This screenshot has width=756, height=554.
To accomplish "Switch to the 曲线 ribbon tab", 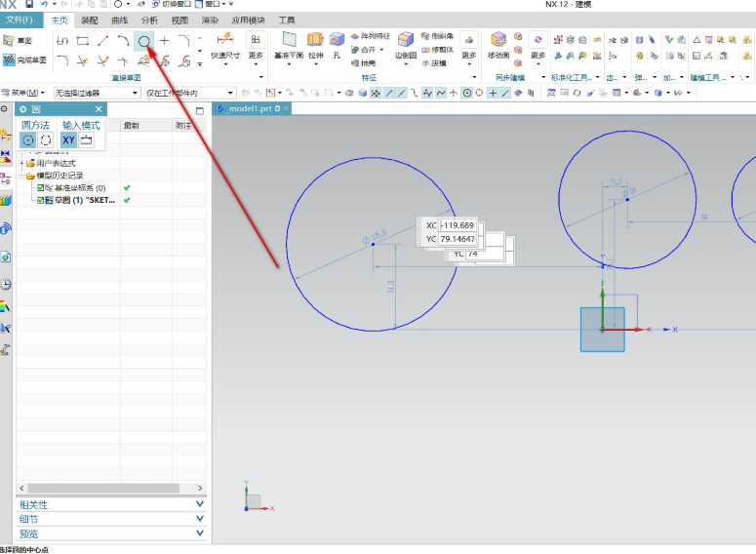I will 119,20.
